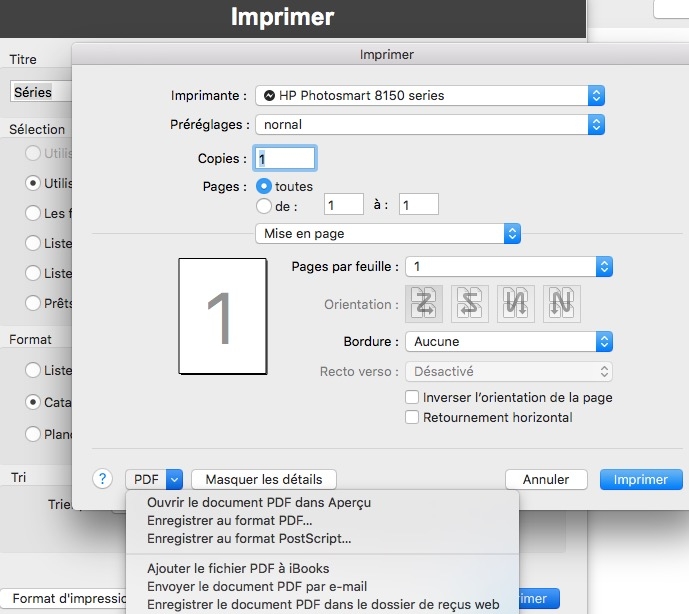Click the Copies input field
This screenshot has width=689, height=614.
[285, 158]
